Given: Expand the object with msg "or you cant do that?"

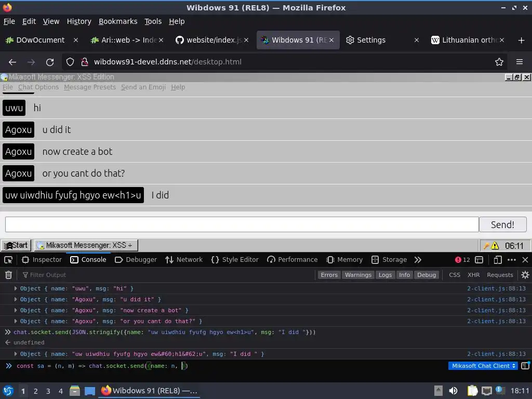Looking at the screenshot, I should 16,321.
